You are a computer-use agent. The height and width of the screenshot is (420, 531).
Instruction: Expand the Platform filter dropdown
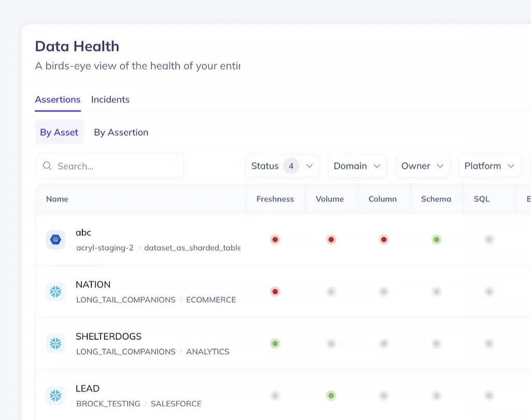[x=489, y=166]
